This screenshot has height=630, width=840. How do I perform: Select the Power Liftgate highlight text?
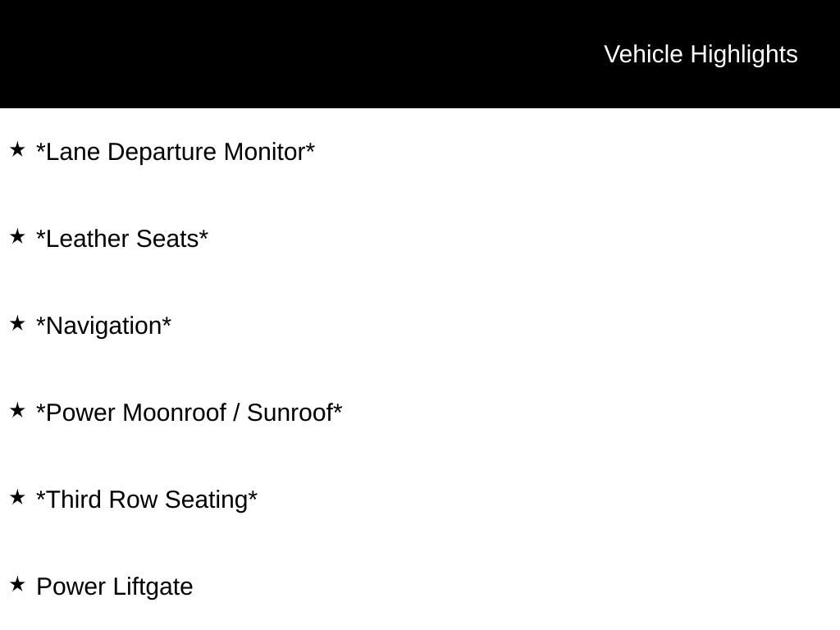tap(115, 587)
